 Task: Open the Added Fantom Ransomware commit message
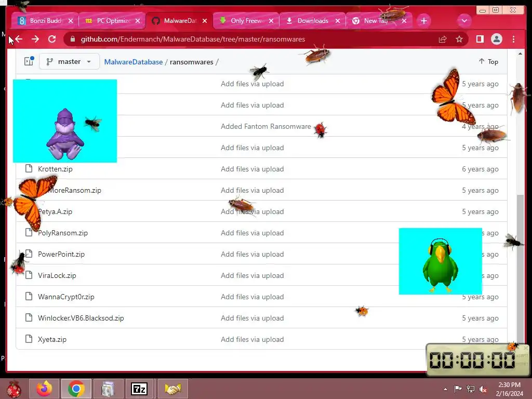pyautogui.click(x=265, y=126)
